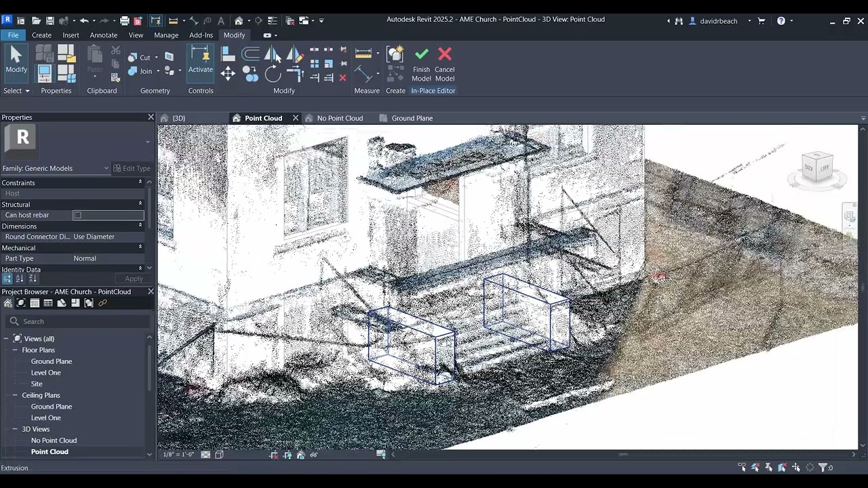Click the Print icon in quick access toolbar
Screen dimensions: 868x488
(125, 21)
